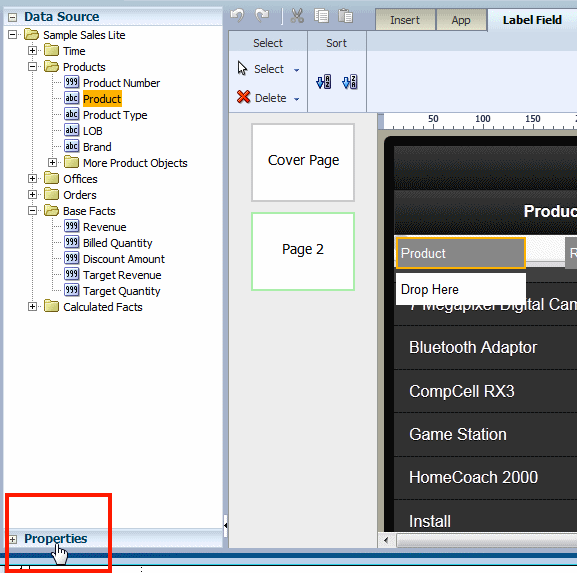
Task: Click the Game Station row
Action: pyautogui.click(x=485, y=434)
